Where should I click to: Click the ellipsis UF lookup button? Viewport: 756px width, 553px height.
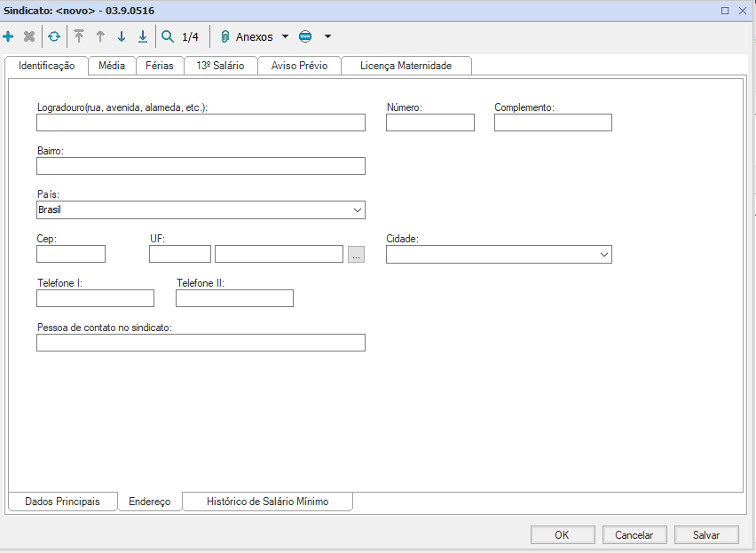356,255
